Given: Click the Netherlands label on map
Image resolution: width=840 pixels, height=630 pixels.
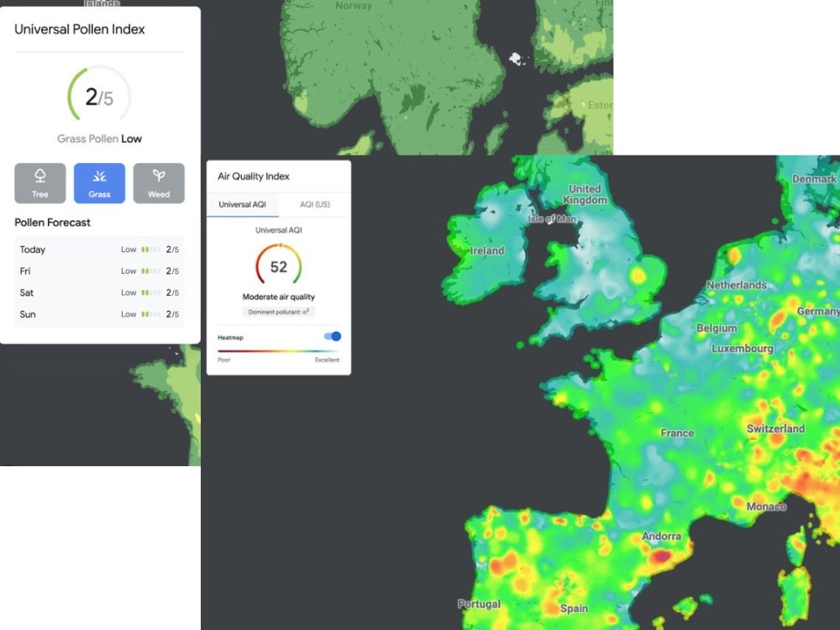Looking at the screenshot, I should (x=737, y=285).
